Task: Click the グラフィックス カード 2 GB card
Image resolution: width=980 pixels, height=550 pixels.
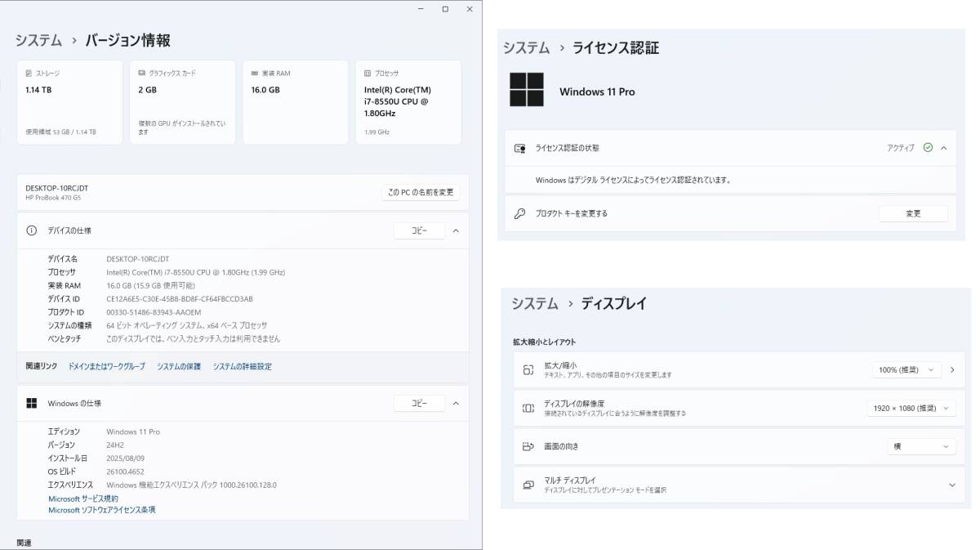Action: [x=183, y=102]
